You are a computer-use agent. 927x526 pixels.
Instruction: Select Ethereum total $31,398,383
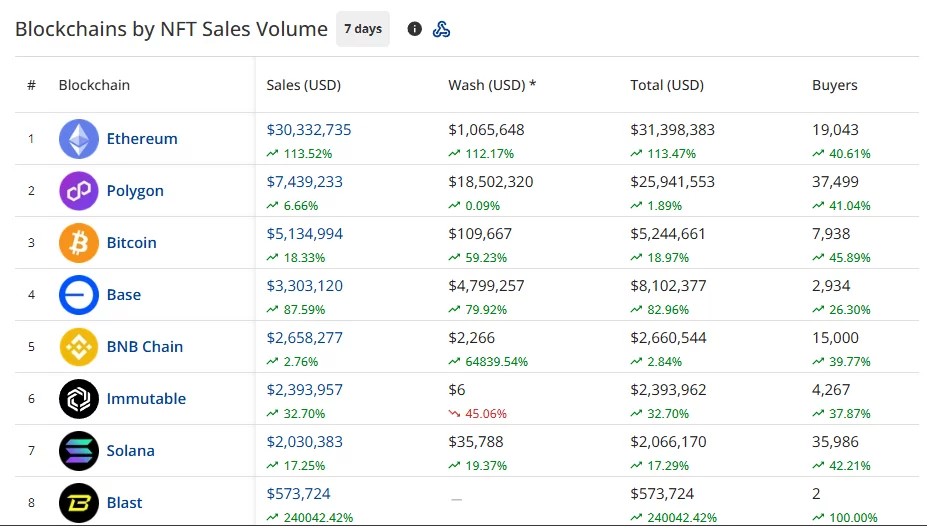672,130
